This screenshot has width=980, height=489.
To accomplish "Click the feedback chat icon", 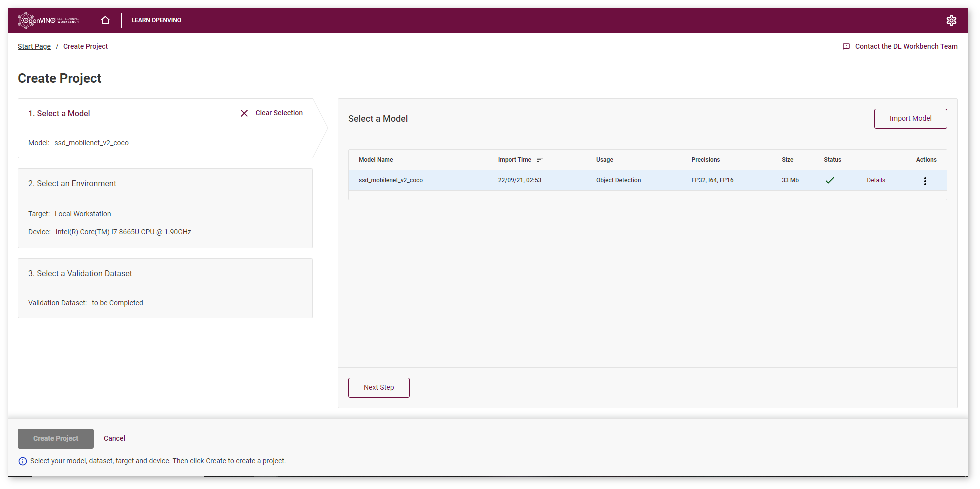I will [x=846, y=46].
